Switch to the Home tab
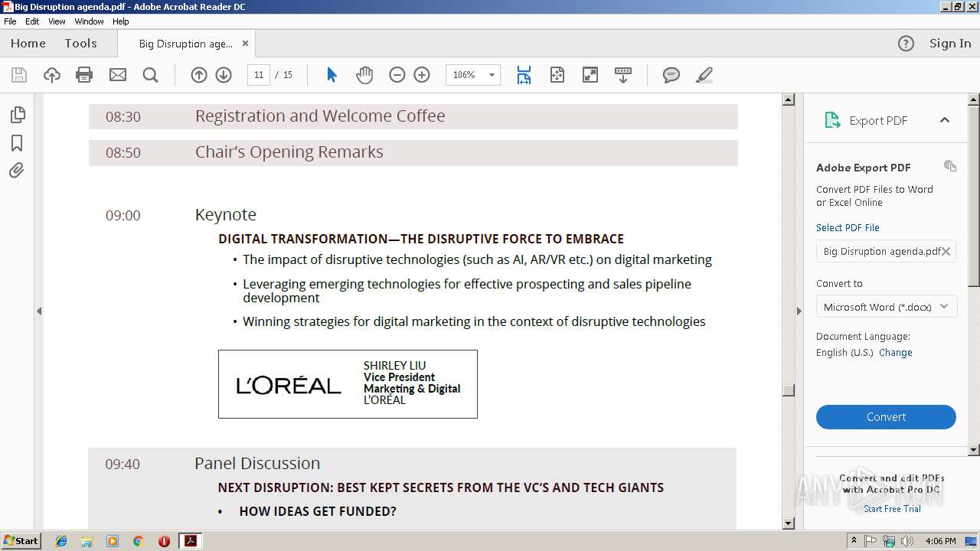The width and height of the screenshot is (980, 551). point(28,44)
